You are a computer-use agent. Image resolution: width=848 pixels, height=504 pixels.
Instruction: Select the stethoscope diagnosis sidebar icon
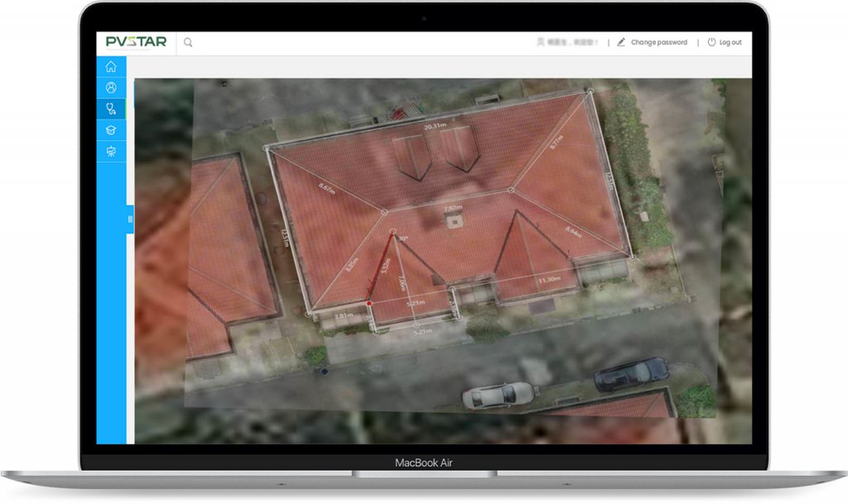pyautogui.click(x=111, y=108)
